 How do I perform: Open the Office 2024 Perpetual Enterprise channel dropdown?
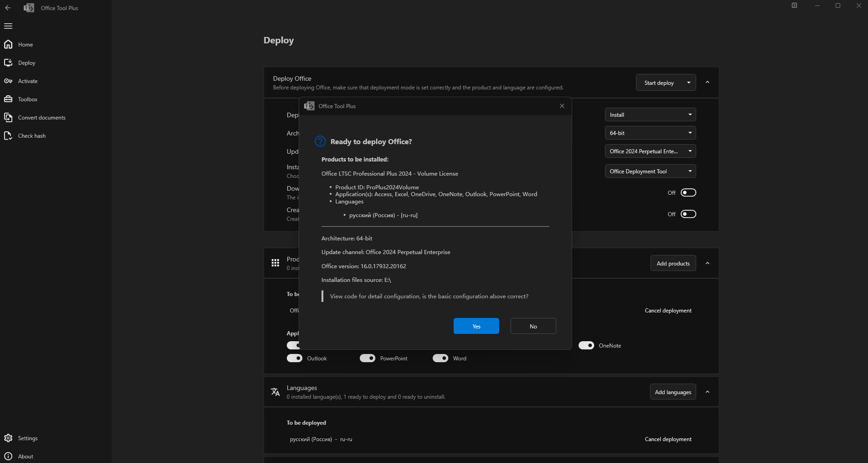click(651, 151)
